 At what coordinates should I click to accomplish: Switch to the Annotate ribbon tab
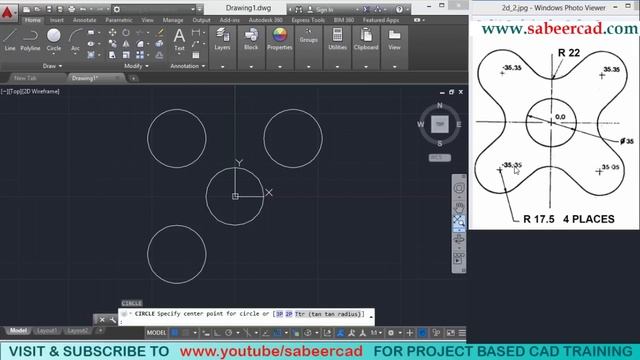[84, 20]
